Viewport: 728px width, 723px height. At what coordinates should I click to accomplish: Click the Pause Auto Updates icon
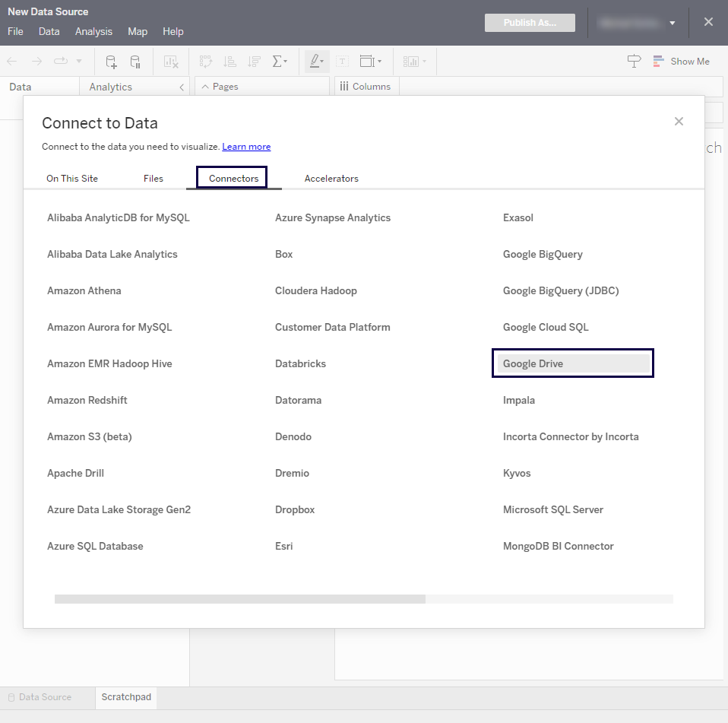[135, 62]
